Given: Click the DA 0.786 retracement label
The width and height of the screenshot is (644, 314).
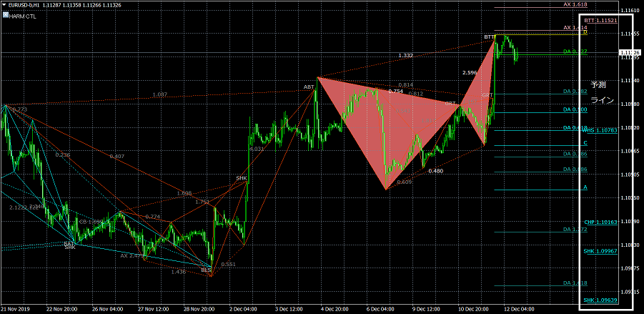Looking at the screenshot, I should pyautogui.click(x=575, y=154).
